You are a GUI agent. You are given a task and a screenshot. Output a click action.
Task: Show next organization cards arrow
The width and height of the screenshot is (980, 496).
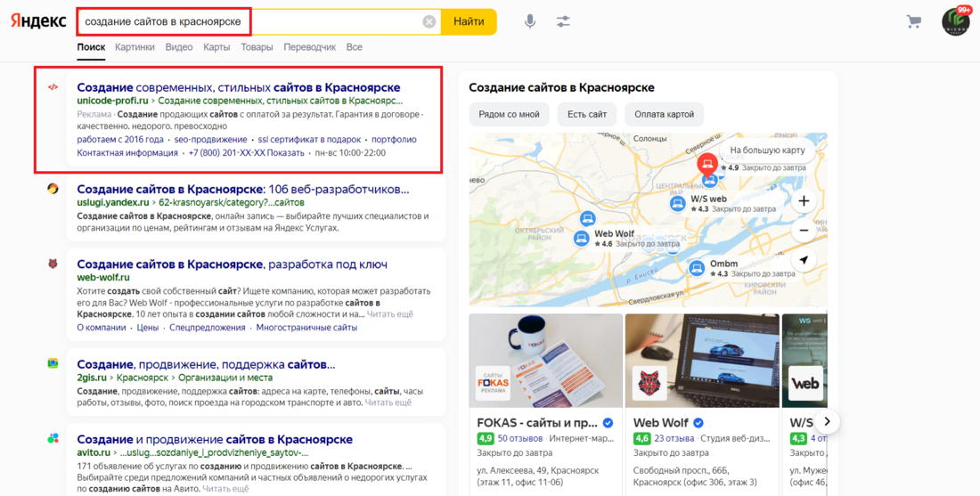click(x=827, y=422)
